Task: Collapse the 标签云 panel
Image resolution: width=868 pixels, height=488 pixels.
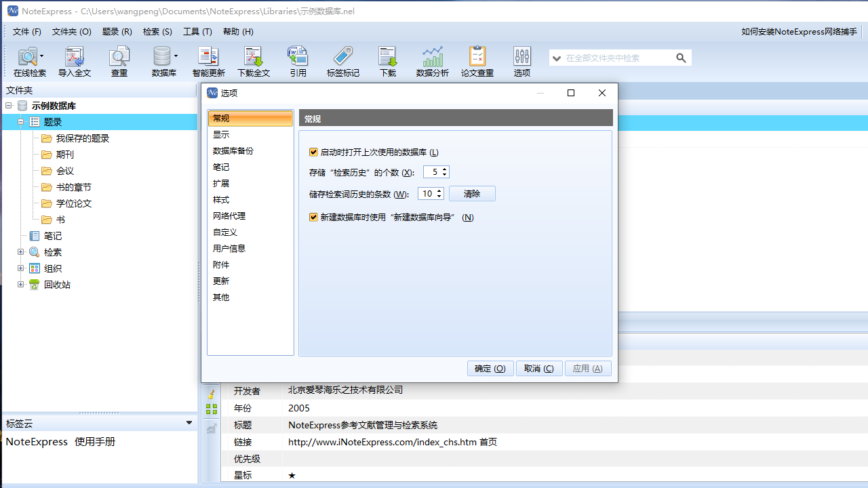Action: [189, 423]
